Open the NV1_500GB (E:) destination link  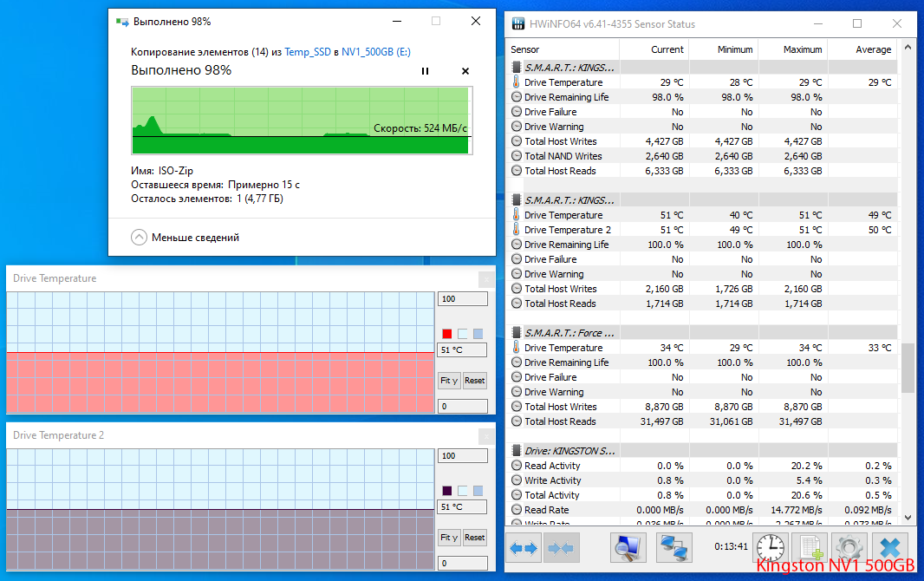pos(376,52)
